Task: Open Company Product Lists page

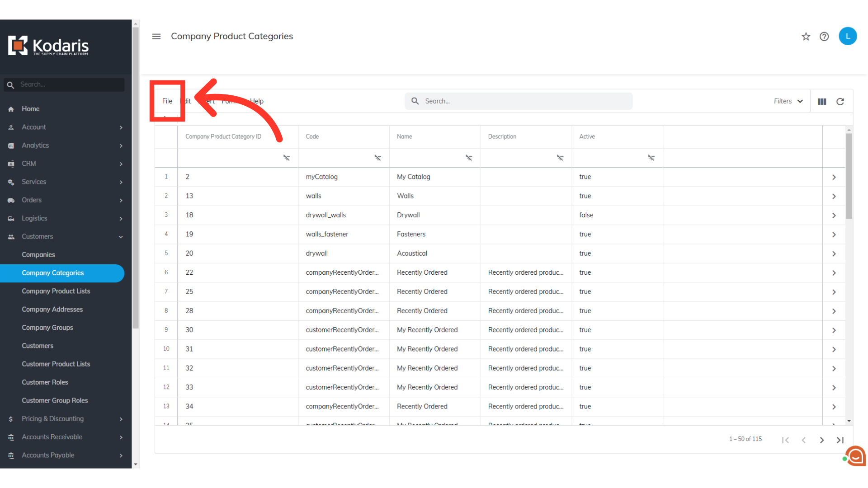Action: click(x=56, y=291)
